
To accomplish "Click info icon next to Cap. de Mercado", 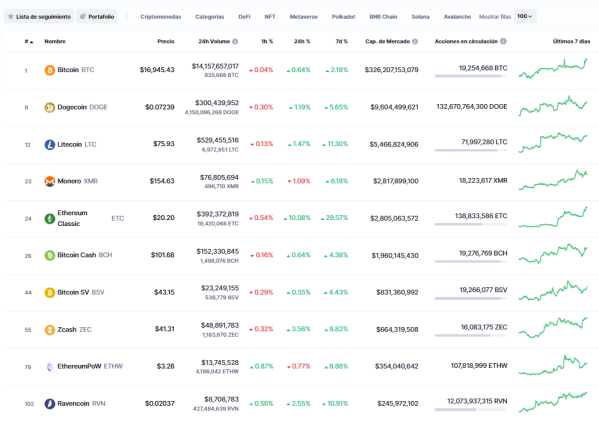I will [415, 41].
